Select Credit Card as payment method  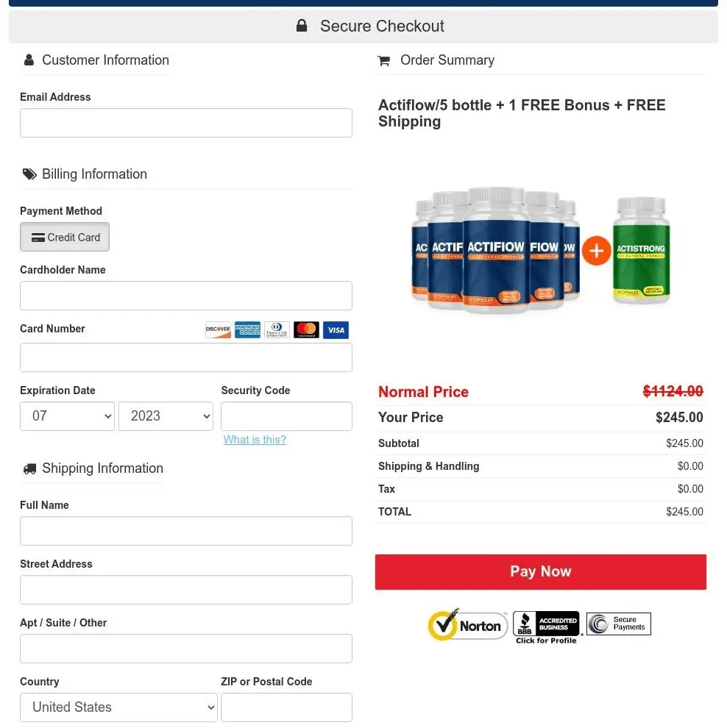(65, 237)
